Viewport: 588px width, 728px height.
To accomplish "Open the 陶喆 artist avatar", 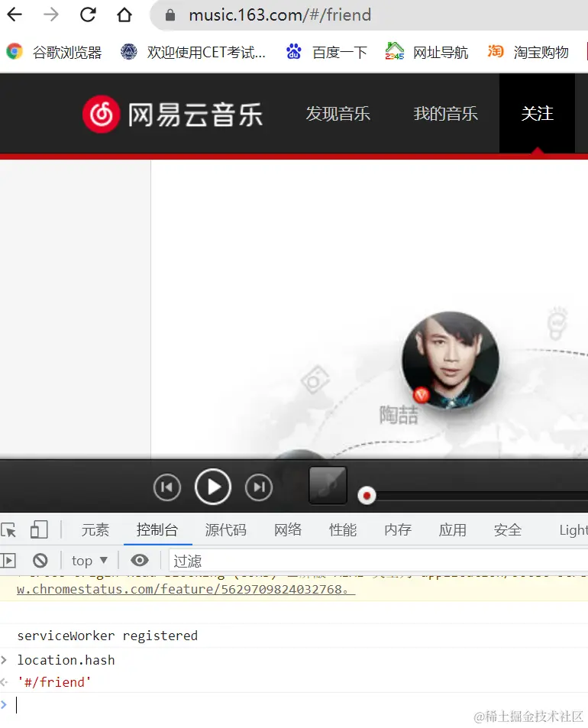I will [451, 361].
